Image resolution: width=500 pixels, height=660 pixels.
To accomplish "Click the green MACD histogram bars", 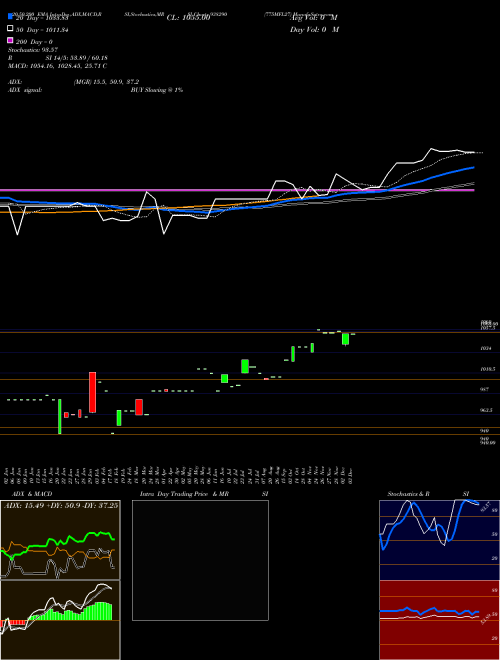I will [72, 612].
